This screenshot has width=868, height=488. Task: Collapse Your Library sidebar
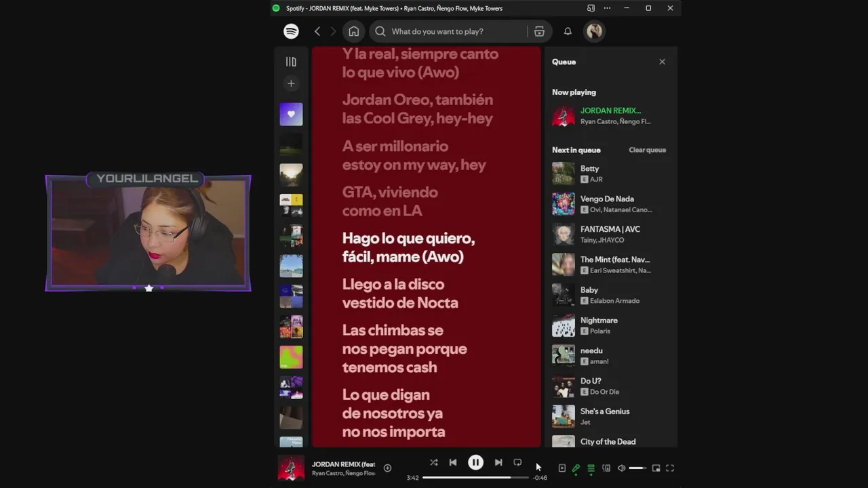[291, 62]
